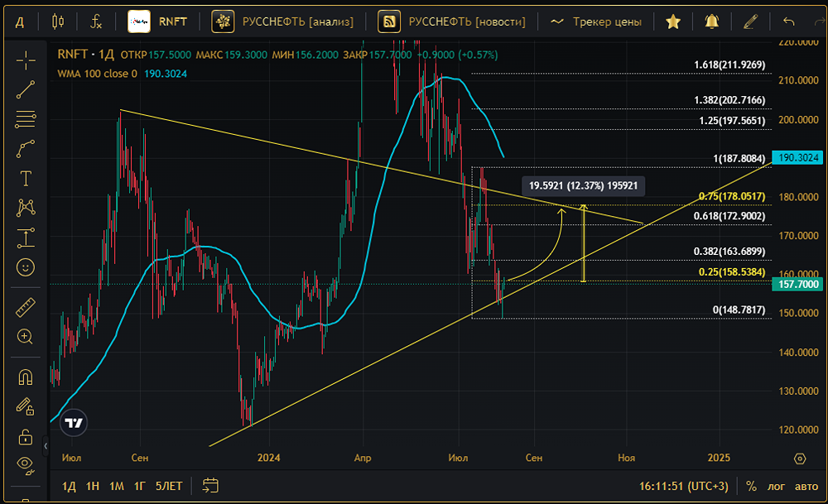
Task: Toggle percent scale
Action: [752, 486]
